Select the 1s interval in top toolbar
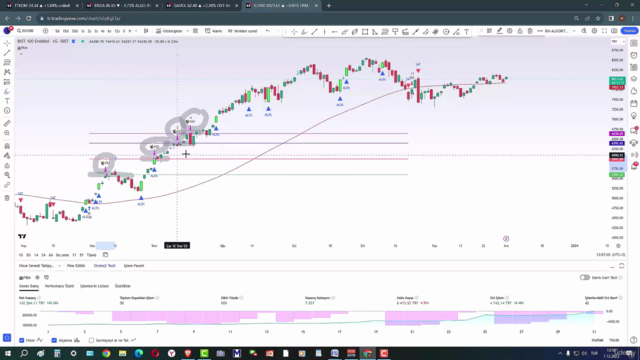Viewport: 640px width, 360px height. click(83, 31)
